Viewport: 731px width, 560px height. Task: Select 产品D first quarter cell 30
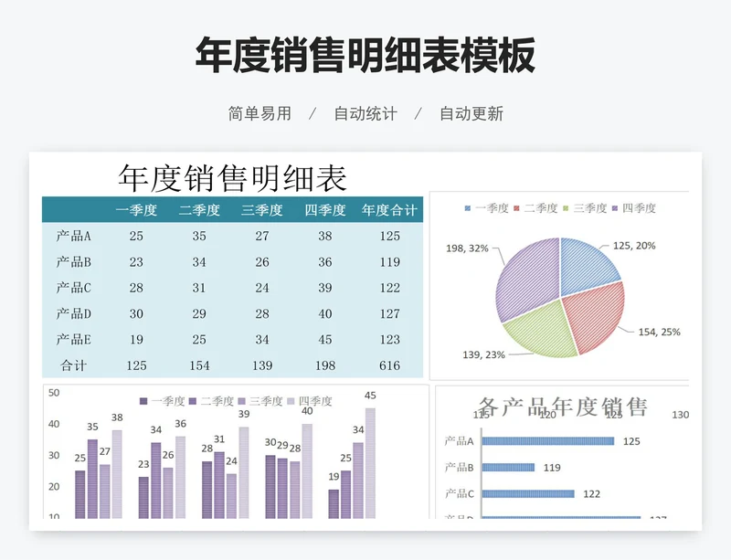136,314
